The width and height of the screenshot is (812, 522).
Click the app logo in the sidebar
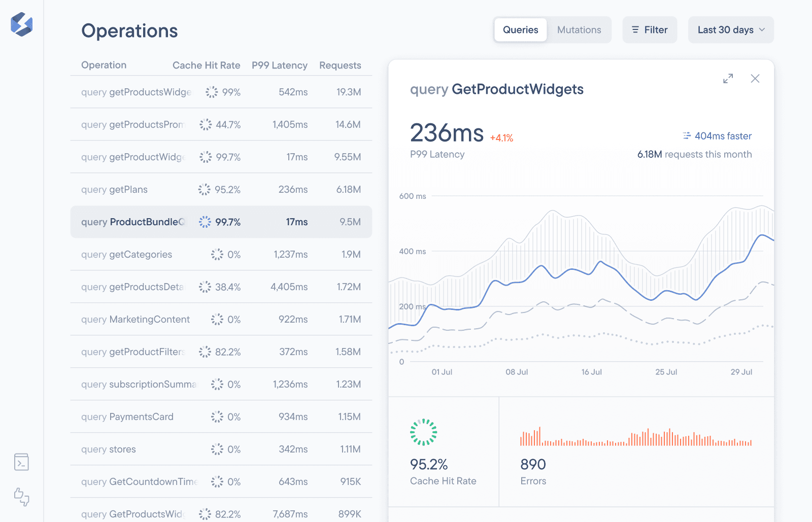tap(21, 24)
